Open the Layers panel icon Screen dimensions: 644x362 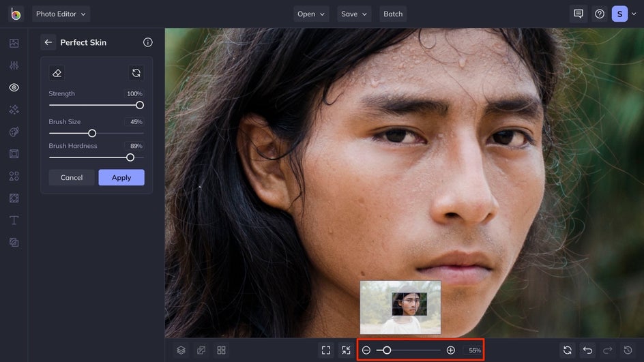181,350
